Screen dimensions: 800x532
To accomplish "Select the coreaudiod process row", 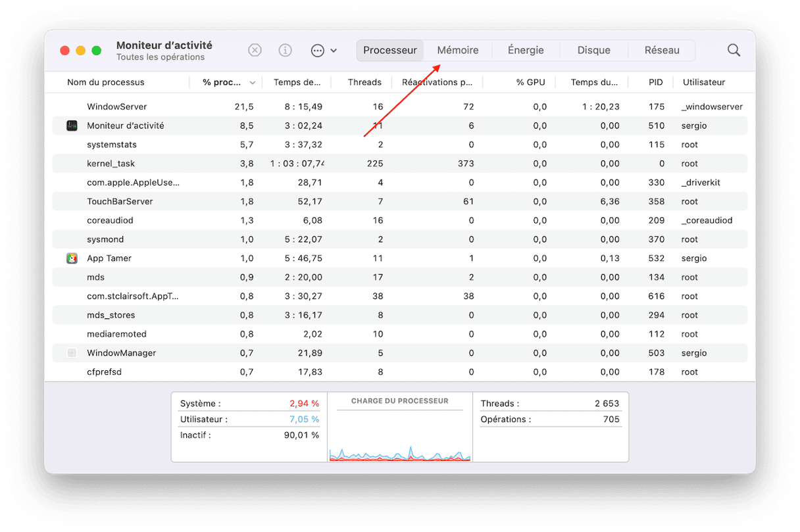I will coord(400,220).
